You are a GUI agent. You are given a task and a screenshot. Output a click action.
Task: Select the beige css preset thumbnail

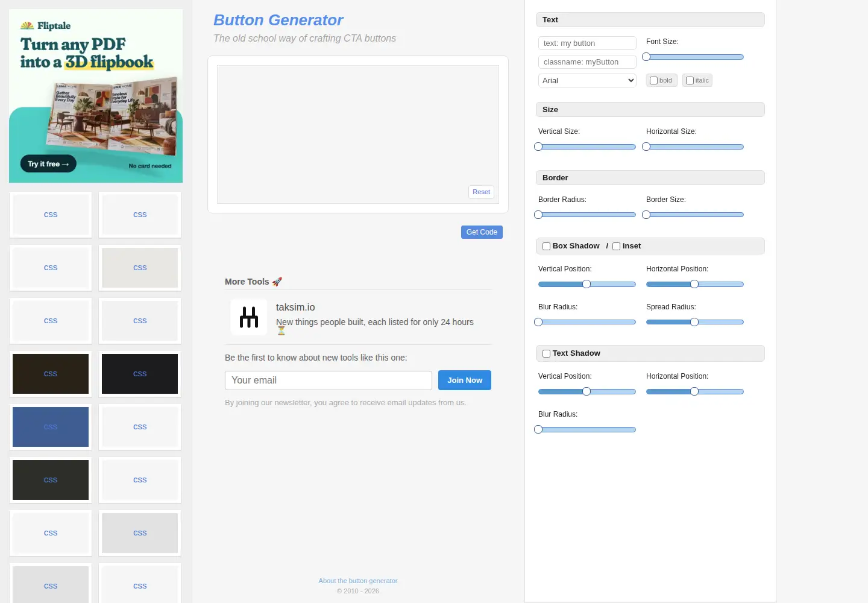[140, 268]
